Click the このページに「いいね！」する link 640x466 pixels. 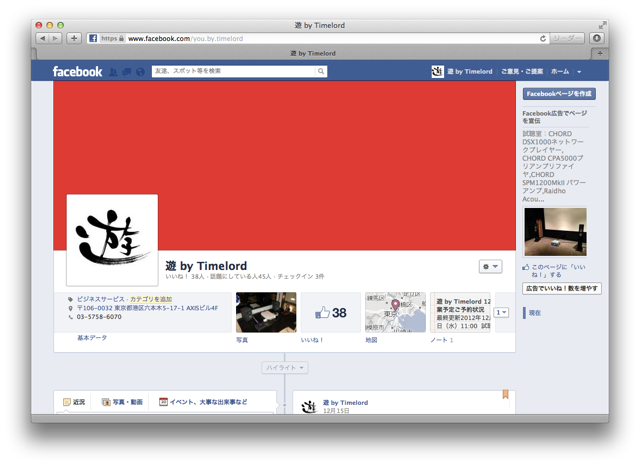(x=554, y=271)
